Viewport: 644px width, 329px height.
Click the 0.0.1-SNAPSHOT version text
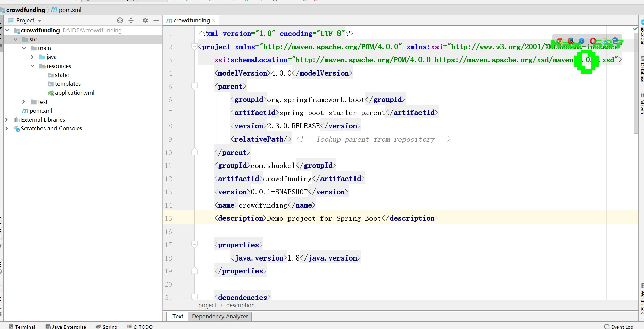[x=279, y=192]
